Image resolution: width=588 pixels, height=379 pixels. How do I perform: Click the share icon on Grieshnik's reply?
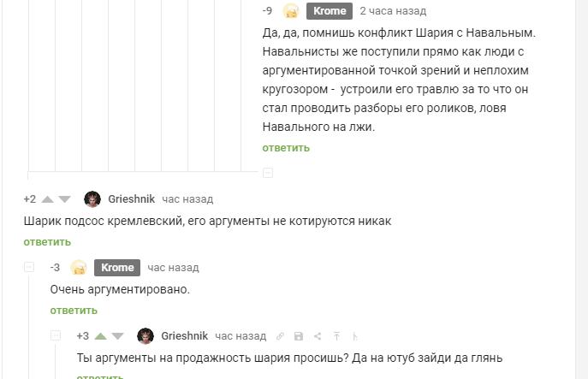tap(317, 336)
